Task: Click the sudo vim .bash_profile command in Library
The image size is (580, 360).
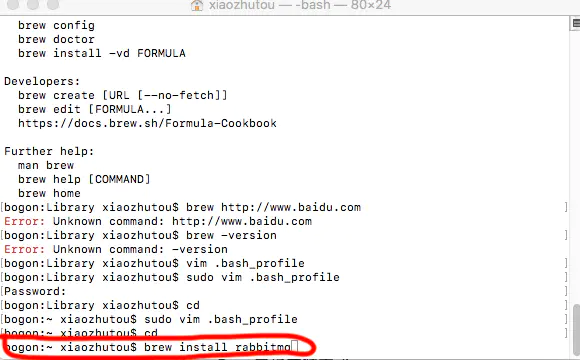Action: coord(263,277)
